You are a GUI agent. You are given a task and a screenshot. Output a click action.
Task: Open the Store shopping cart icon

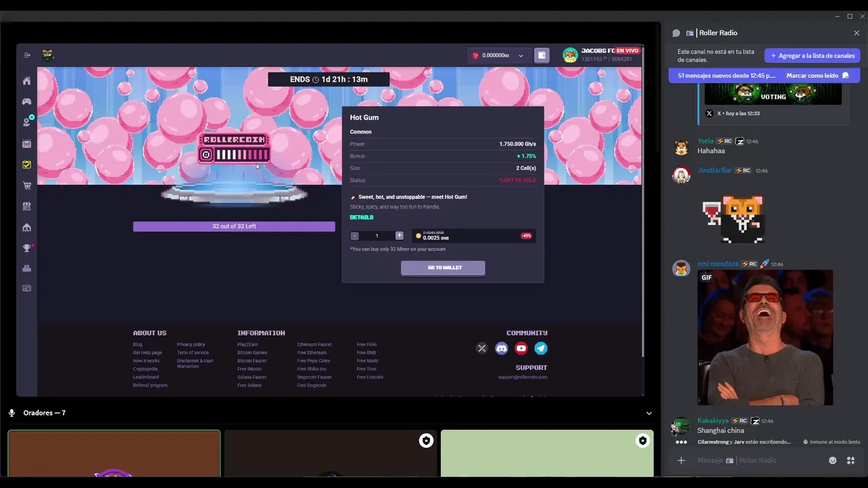pyautogui.click(x=26, y=186)
